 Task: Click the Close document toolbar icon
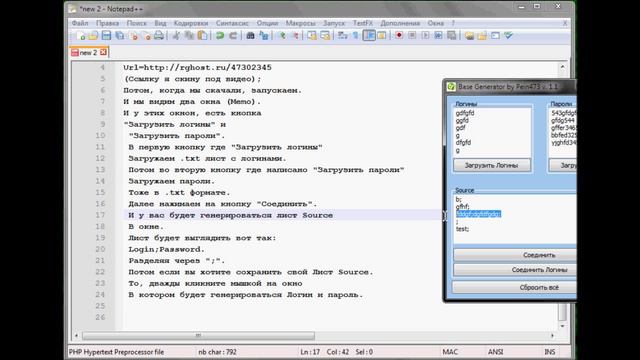[133, 36]
